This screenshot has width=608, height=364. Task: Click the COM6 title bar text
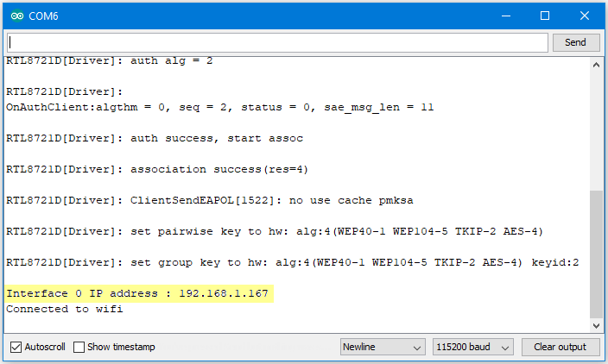pos(43,16)
